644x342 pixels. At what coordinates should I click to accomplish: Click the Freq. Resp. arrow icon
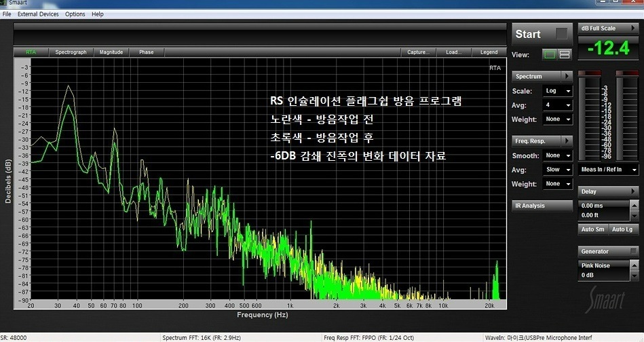(x=568, y=140)
